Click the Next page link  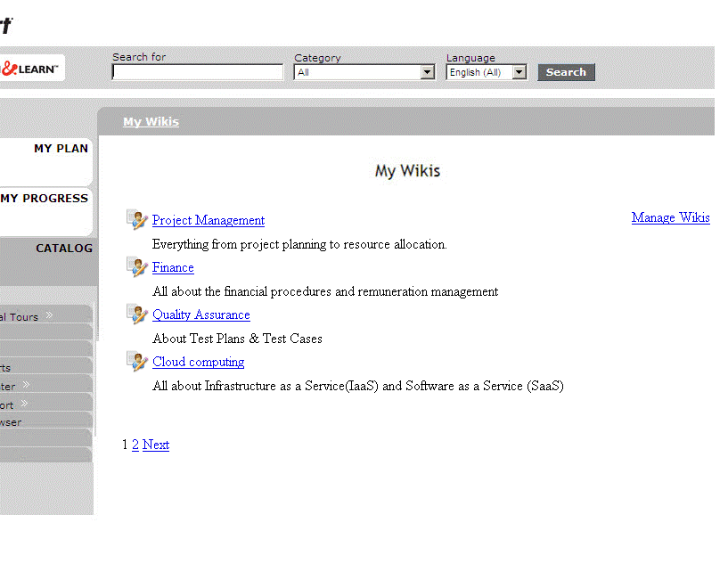click(x=156, y=445)
